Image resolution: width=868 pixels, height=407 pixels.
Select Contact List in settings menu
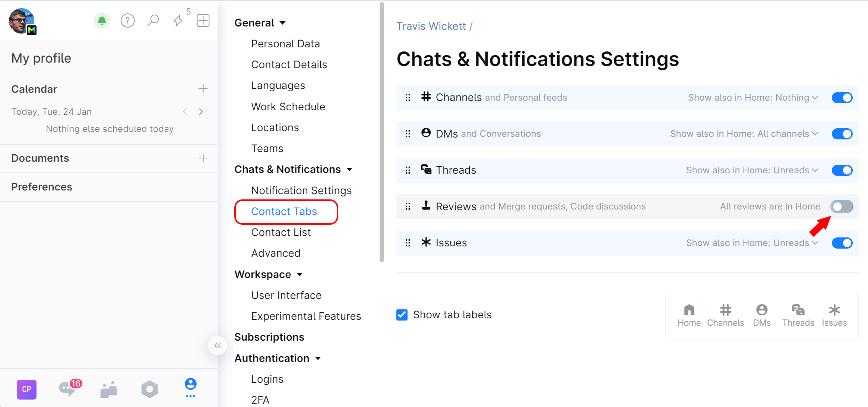point(281,232)
